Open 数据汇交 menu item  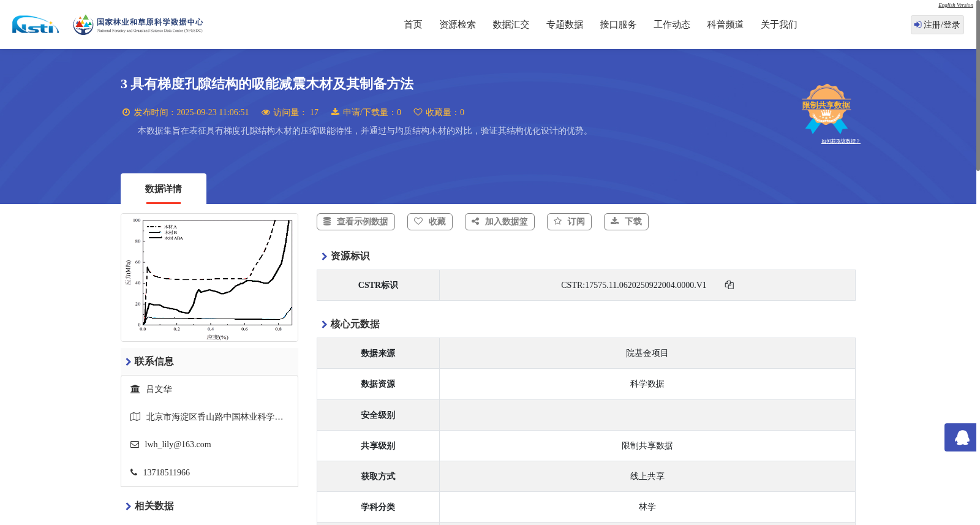pyautogui.click(x=511, y=25)
